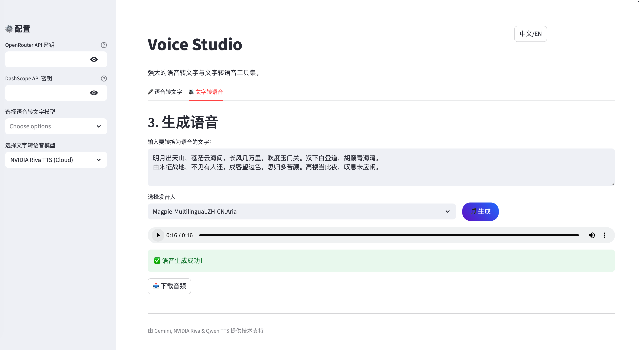Image resolution: width=644 pixels, height=350 pixels.
Task: Toggle language with 中文/EN button
Action: [x=530, y=34]
